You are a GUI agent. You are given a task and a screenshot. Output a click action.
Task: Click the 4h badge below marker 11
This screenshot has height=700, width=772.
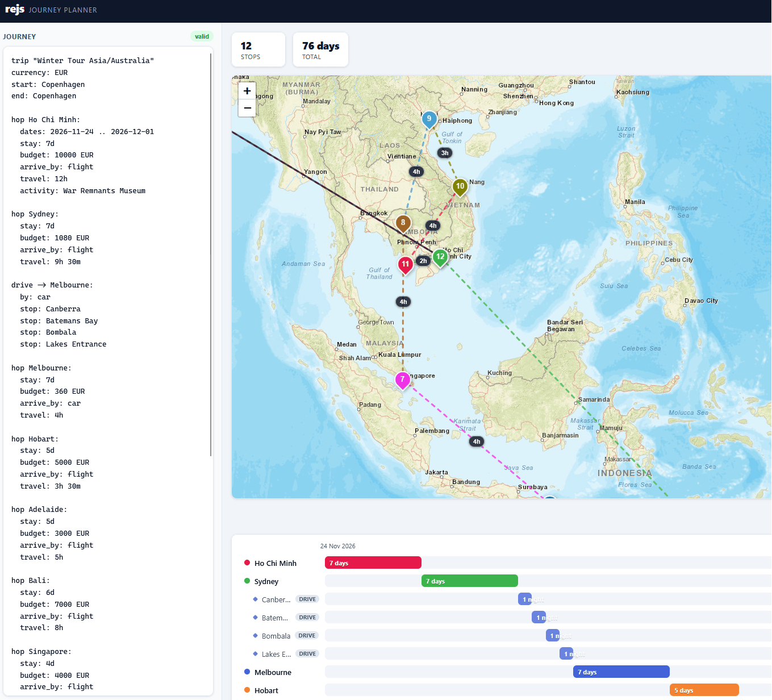point(403,302)
